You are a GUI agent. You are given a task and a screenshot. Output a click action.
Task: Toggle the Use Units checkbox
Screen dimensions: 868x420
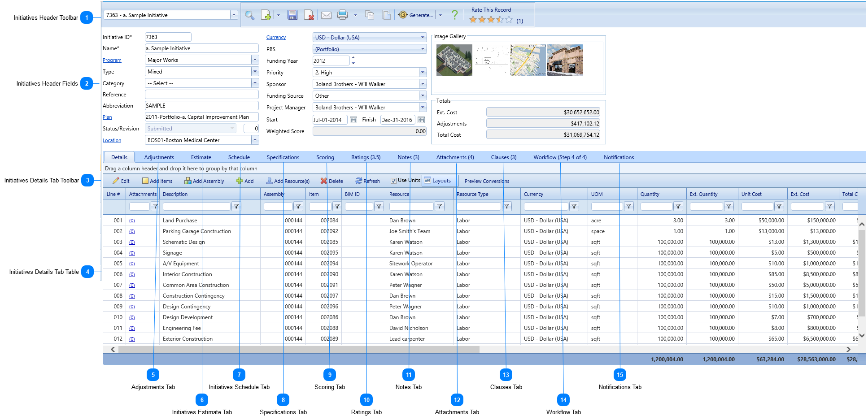coord(393,181)
